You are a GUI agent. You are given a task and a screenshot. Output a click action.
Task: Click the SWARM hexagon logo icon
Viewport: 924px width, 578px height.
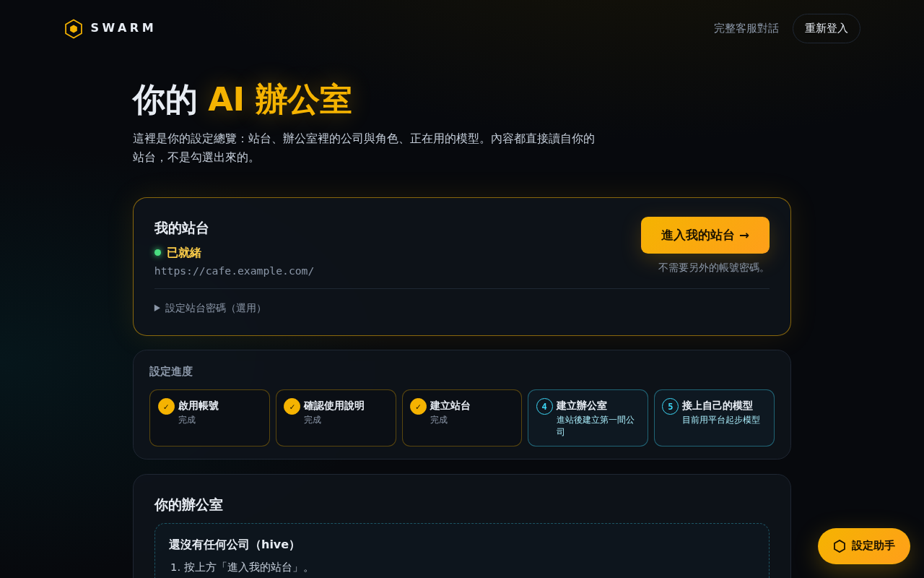coord(73,29)
